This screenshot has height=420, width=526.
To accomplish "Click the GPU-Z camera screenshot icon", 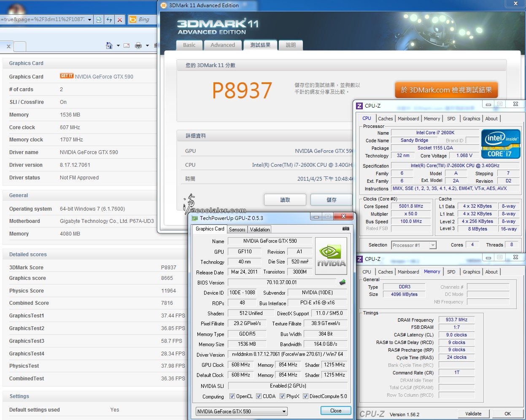I will coord(345,229).
